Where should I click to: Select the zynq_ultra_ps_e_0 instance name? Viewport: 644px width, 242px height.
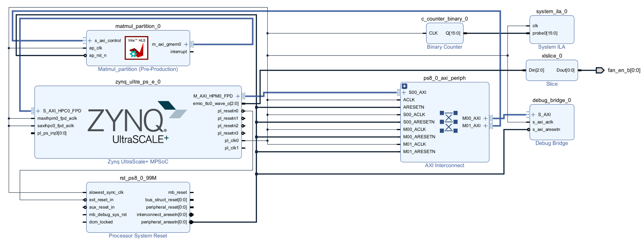click(x=138, y=82)
